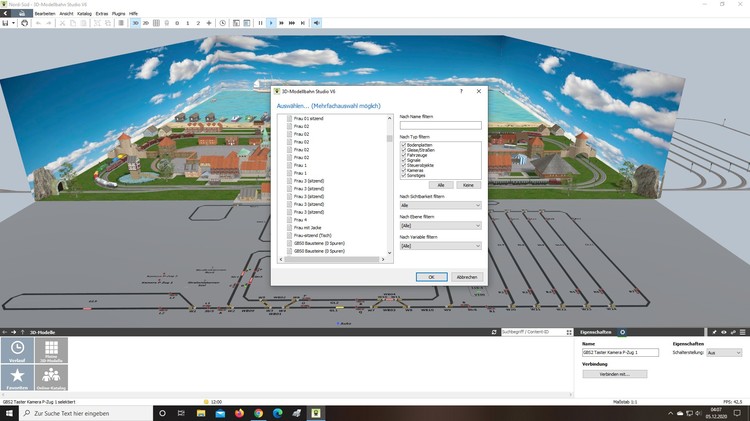The image size is (750, 421).
Task: Switch to 3D view mode
Action: pyautogui.click(x=135, y=22)
